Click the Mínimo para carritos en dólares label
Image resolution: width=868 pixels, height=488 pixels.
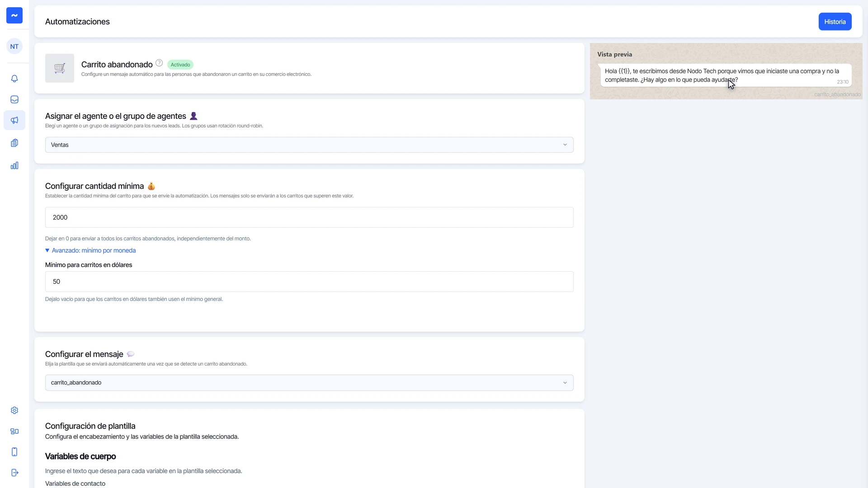click(89, 265)
